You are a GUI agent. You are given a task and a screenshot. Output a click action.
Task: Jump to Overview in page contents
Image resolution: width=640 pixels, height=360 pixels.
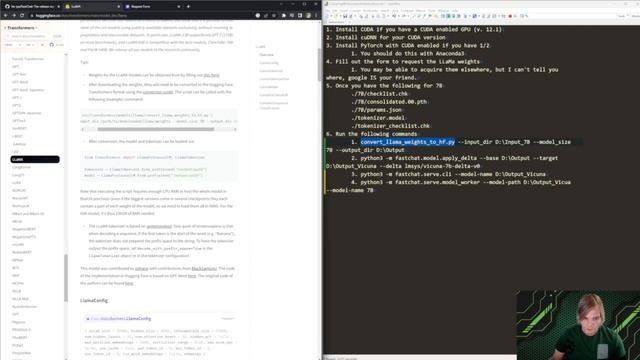coord(267,55)
